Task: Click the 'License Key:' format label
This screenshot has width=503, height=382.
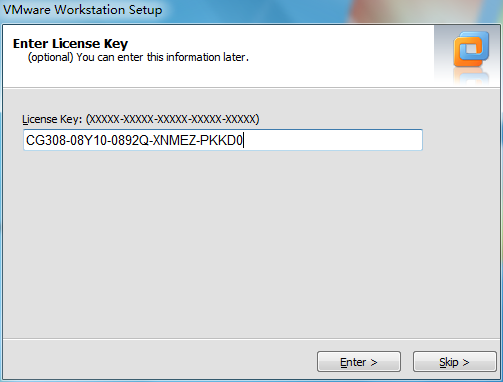Action: tap(141, 119)
